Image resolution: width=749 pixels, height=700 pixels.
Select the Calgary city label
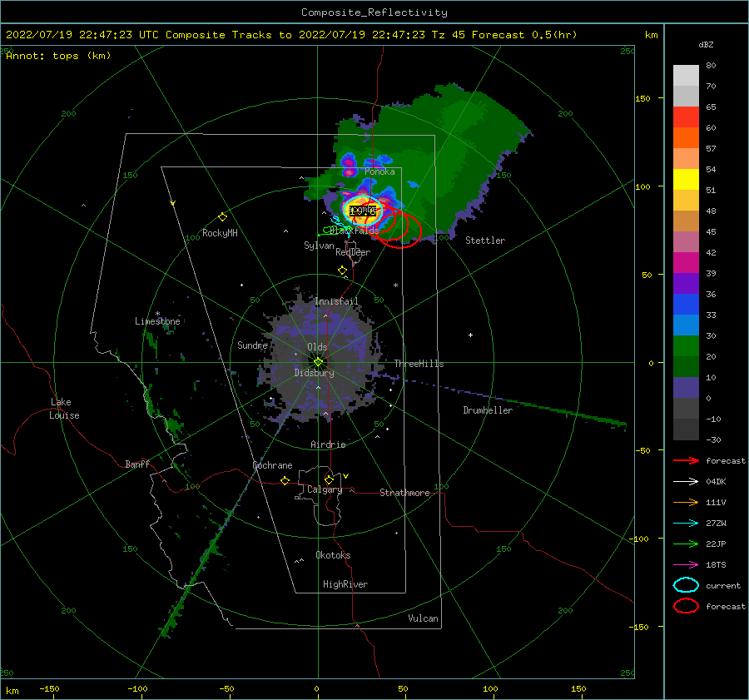[325, 489]
